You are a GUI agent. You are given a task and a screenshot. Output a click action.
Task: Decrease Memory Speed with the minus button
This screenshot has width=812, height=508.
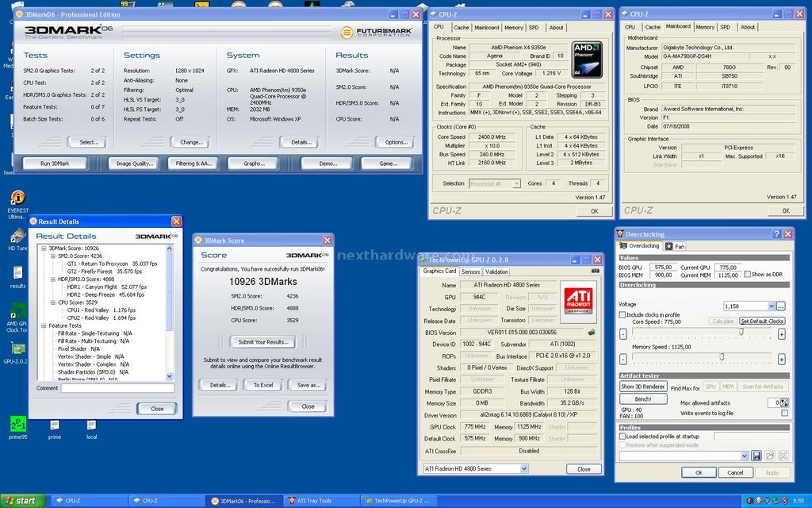click(x=623, y=359)
